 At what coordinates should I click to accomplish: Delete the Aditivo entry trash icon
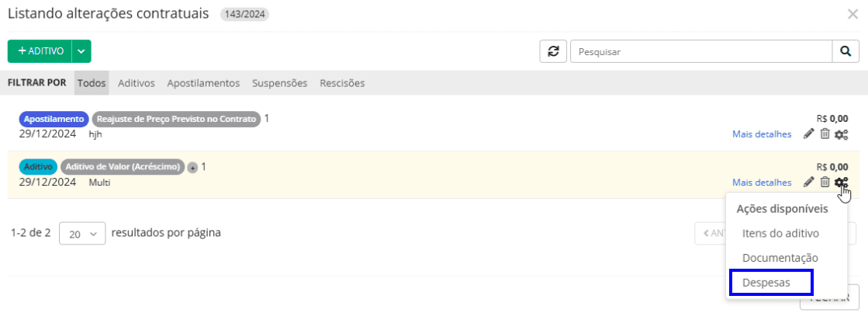click(825, 182)
